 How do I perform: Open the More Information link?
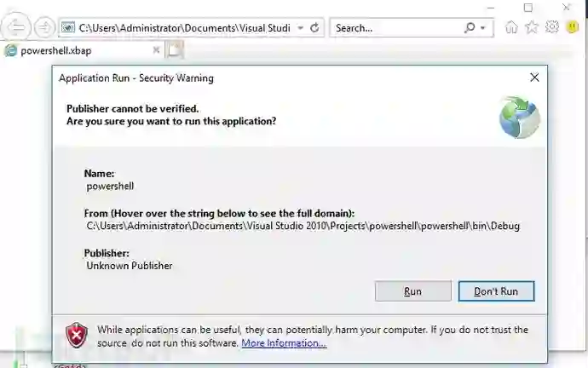(x=284, y=343)
